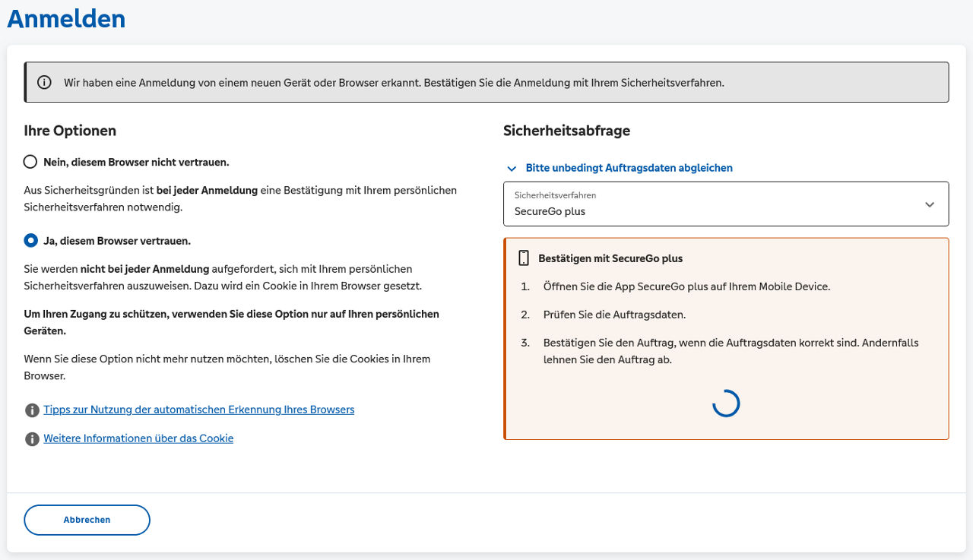Screen dimensions: 973x560
Task: Open "Weitere Informationen über das Cookie"
Action: pos(138,438)
